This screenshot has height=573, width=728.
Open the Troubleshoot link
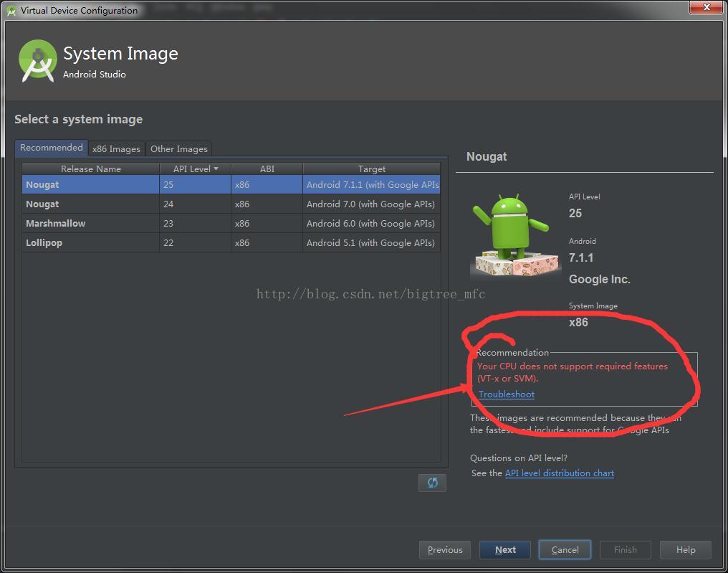click(x=507, y=394)
